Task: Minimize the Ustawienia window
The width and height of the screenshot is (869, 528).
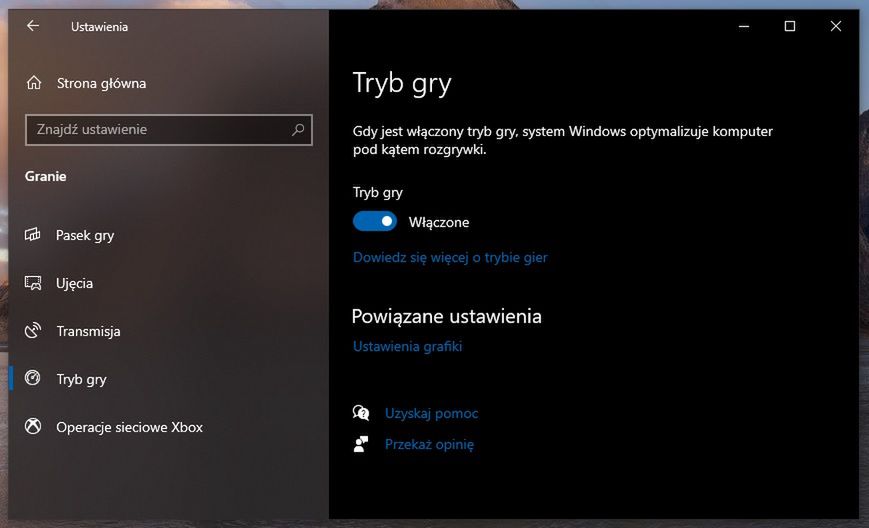Action: point(744,26)
